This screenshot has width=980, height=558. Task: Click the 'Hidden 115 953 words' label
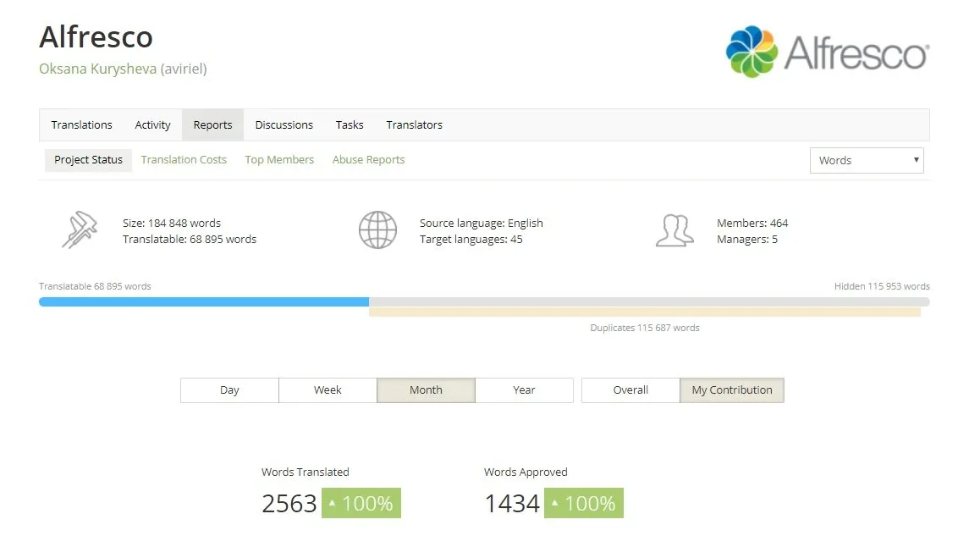[x=882, y=286]
